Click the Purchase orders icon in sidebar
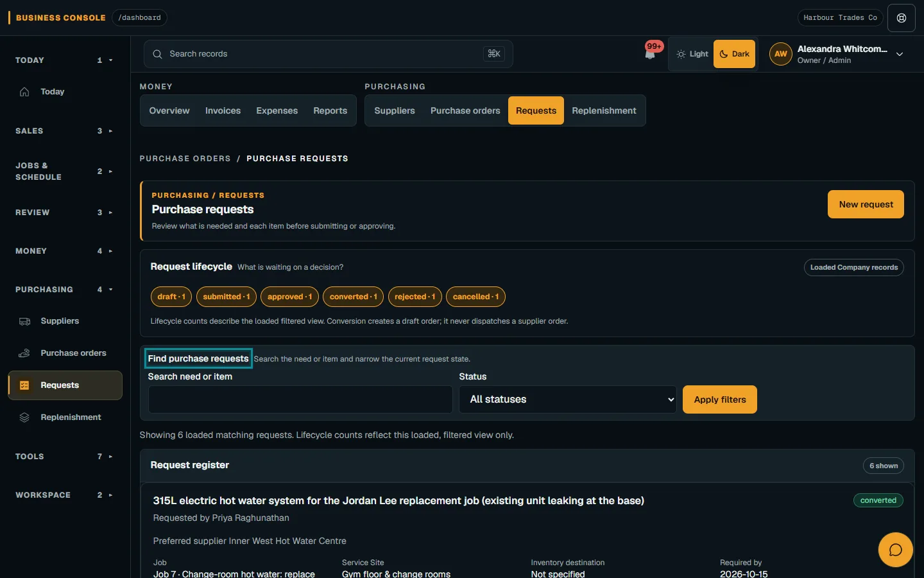Image resolution: width=924 pixels, height=578 pixels. click(24, 353)
